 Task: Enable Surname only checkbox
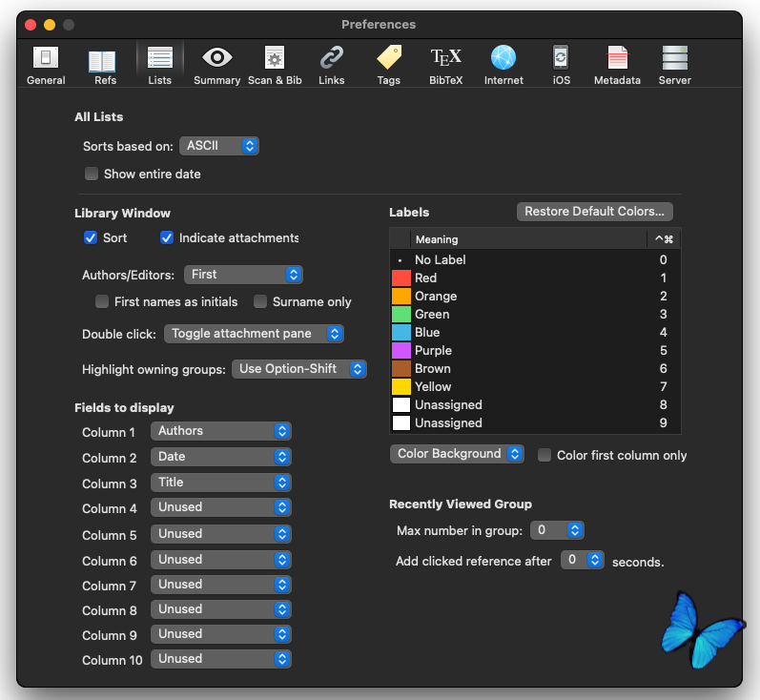point(260,301)
